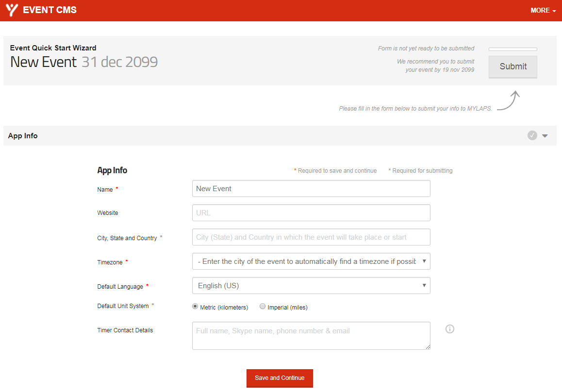
Task: Click the Required for submitting note
Action: click(x=420, y=171)
